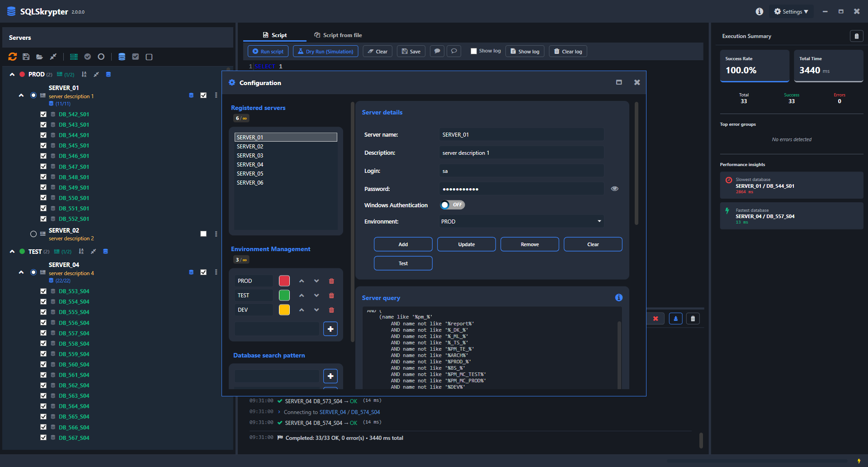The width and height of the screenshot is (868, 467).
Task: Select the SERVER_02 radio button
Action: (x=33, y=234)
